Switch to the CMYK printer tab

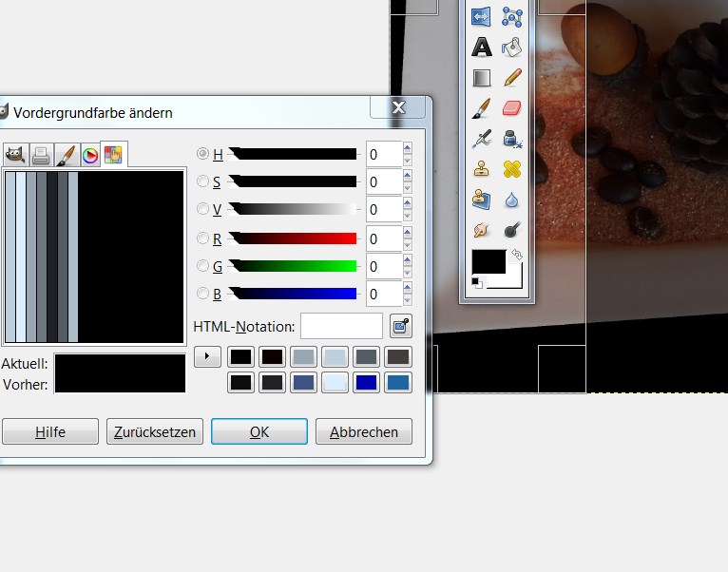tap(41, 155)
